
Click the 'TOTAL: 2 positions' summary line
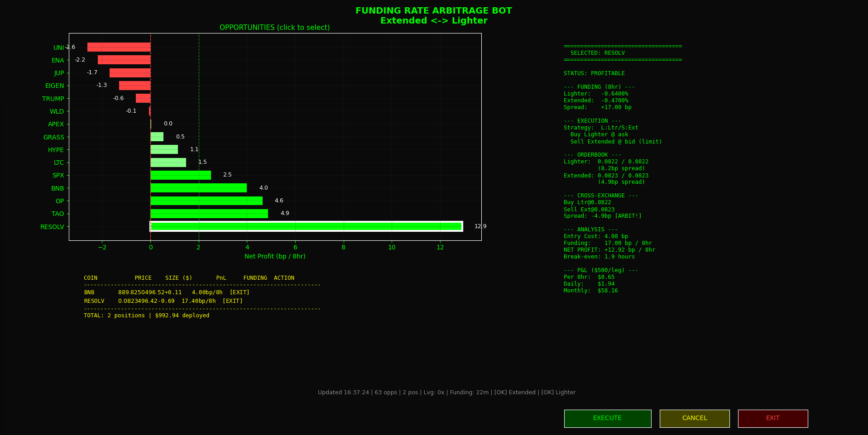tap(146, 315)
